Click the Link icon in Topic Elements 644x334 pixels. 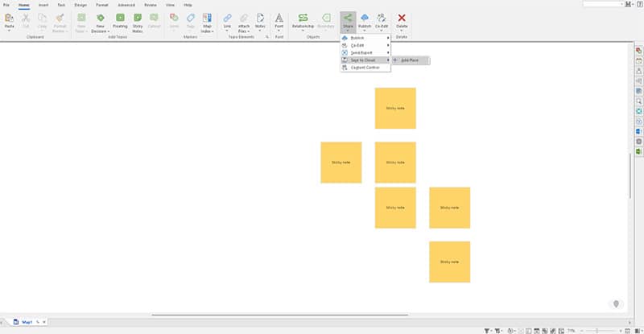pos(227,18)
